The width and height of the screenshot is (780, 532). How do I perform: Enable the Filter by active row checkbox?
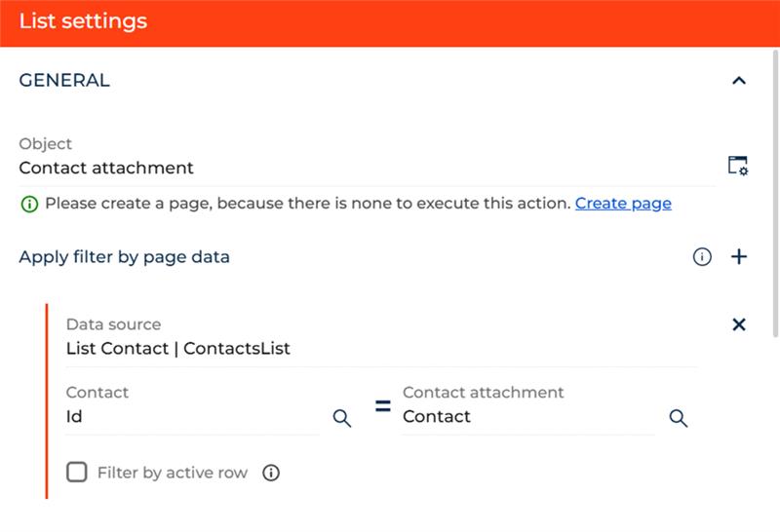click(x=77, y=473)
